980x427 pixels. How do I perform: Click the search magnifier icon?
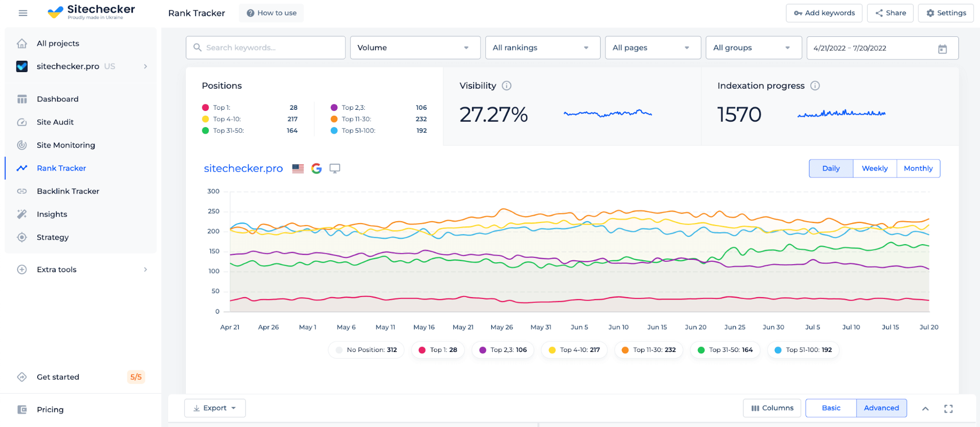click(x=198, y=48)
